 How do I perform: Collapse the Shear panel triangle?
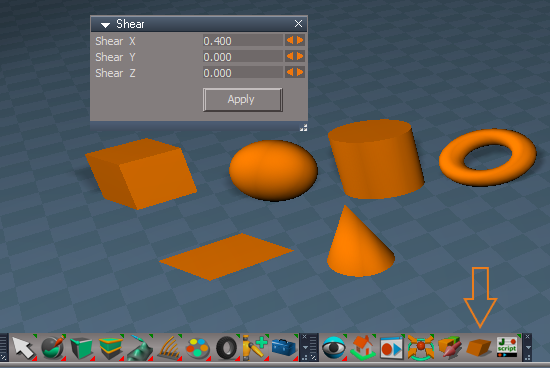pyautogui.click(x=105, y=25)
